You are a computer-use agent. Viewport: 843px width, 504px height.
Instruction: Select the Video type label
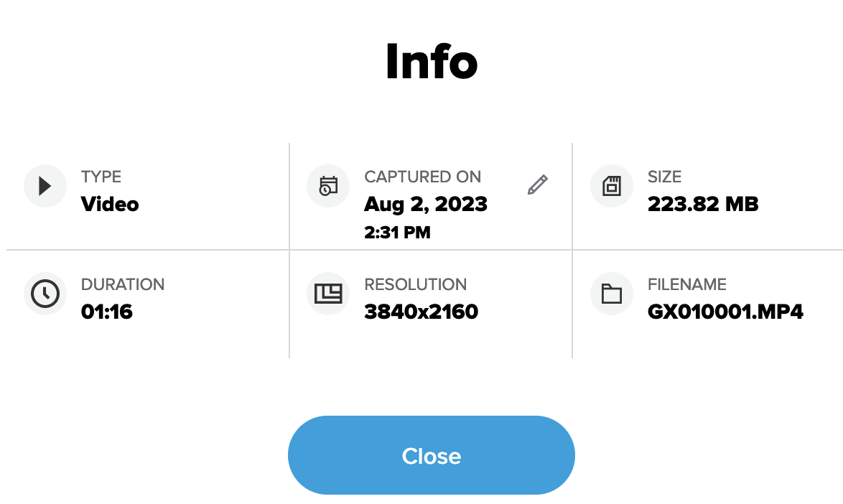click(108, 204)
